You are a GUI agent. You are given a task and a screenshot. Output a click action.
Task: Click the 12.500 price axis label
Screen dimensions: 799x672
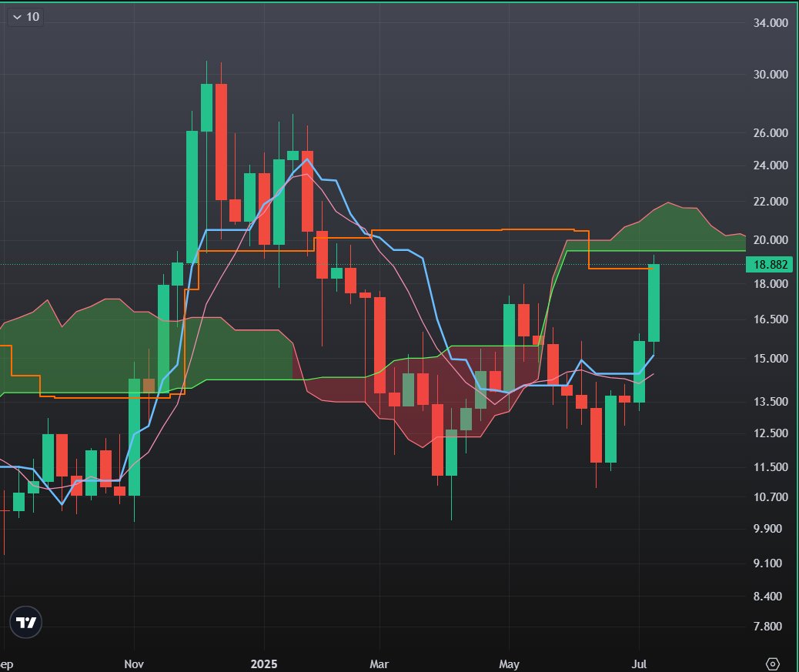click(x=771, y=433)
